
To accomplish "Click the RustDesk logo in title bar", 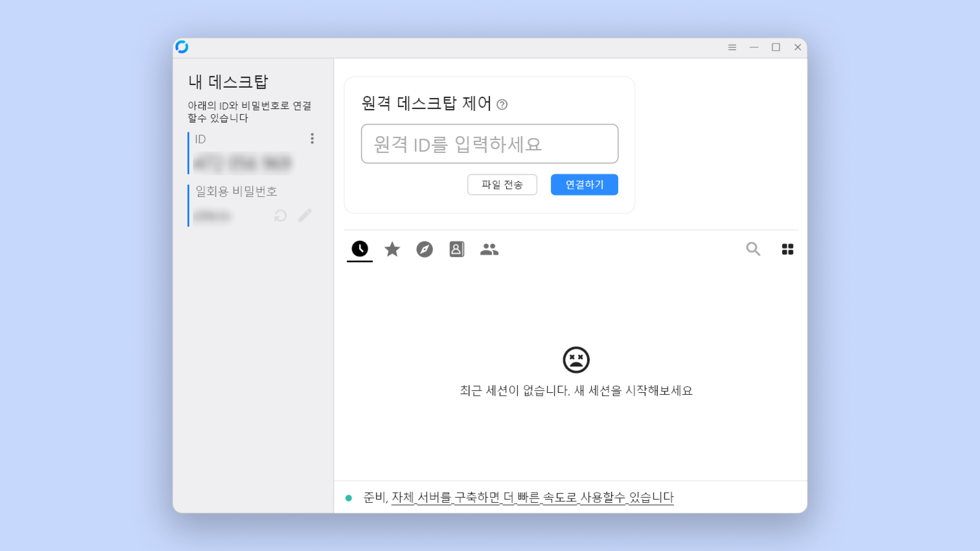I will (182, 47).
